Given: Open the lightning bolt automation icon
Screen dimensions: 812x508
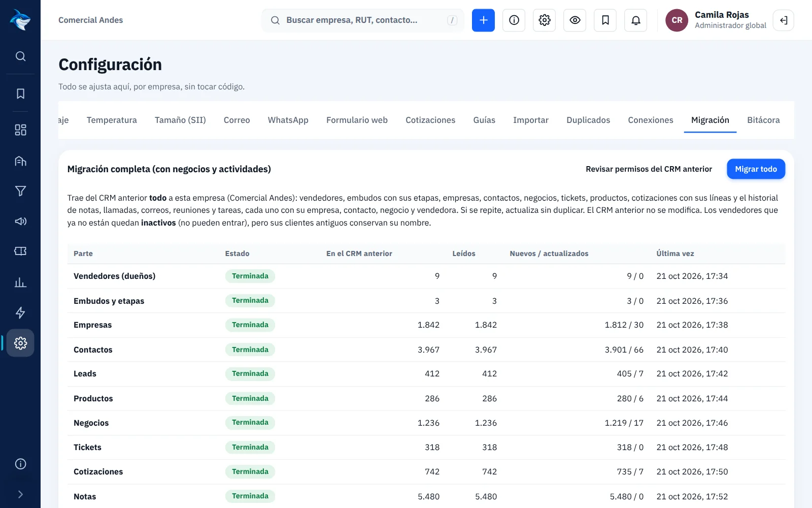Looking at the screenshot, I should (x=20, y=312).
